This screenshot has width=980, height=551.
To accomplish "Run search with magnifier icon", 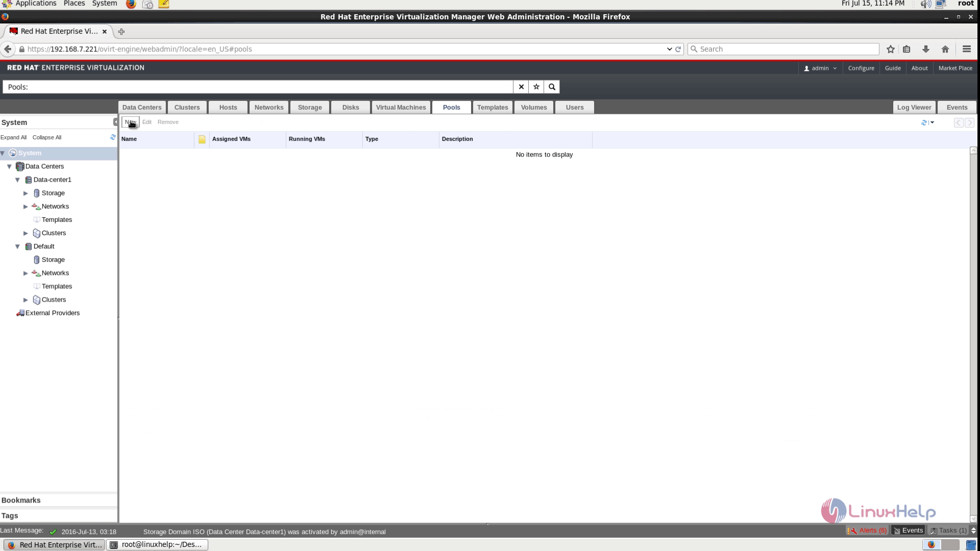I will click(x=552, y=87).
